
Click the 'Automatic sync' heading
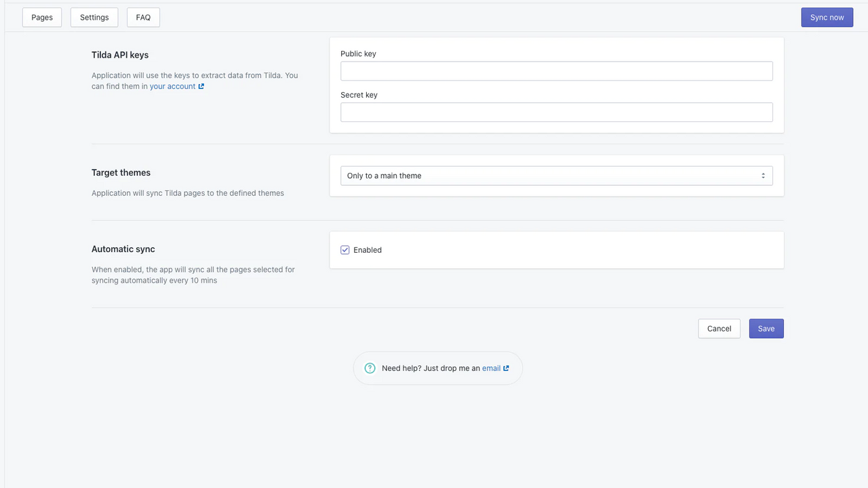coord(123,249)
